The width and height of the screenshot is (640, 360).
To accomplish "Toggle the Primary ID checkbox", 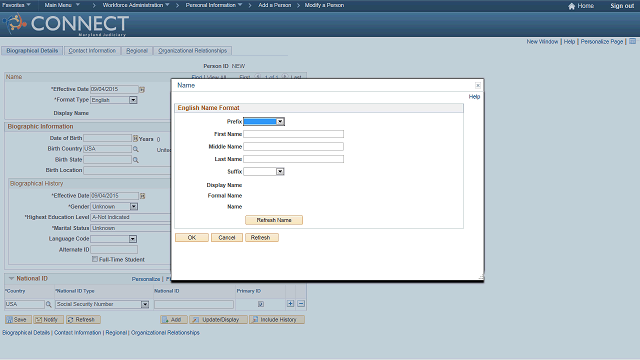I will pos(261,304).
